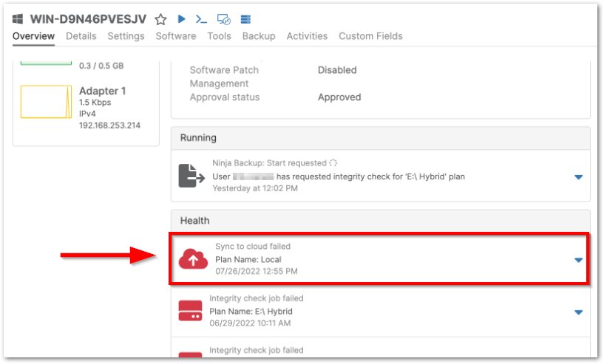
Task: Click the Ninja Backup file export icon
Action: tap(191, 176)
